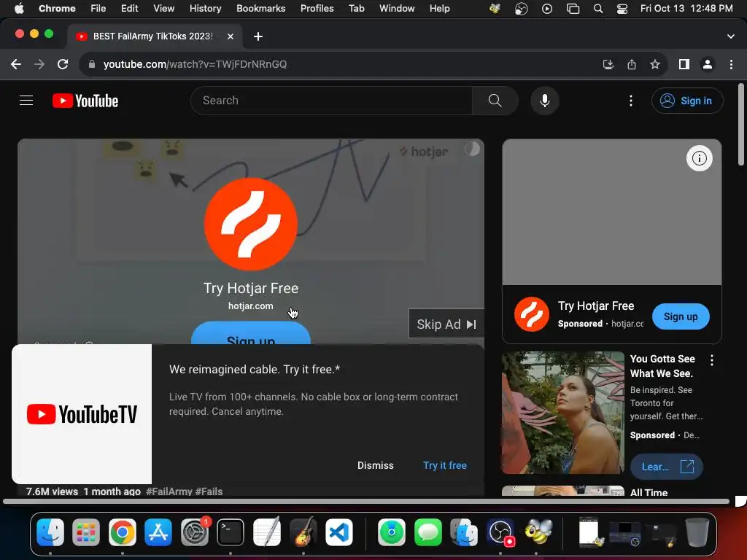747x560 pixels.
Task: Click the share page icon in address bar
Action: pos(632,64)
